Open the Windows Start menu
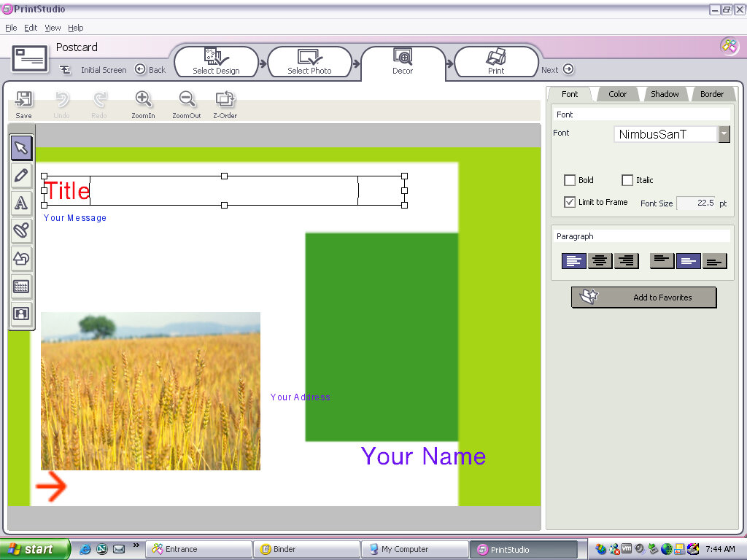 pos(34,549)
